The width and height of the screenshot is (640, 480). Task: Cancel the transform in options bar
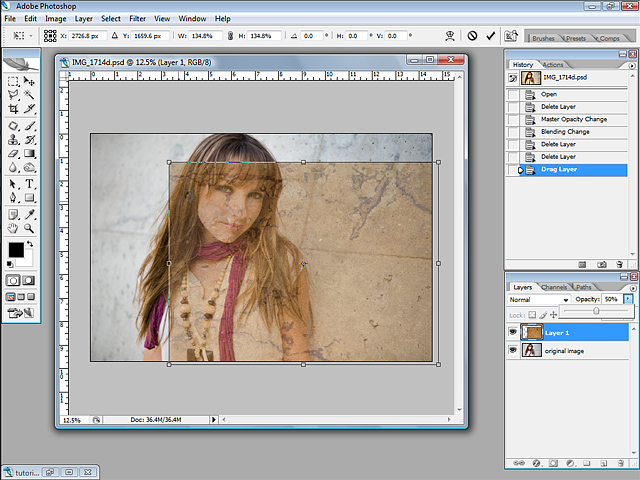pyautogui.click(x=473, y=35)
